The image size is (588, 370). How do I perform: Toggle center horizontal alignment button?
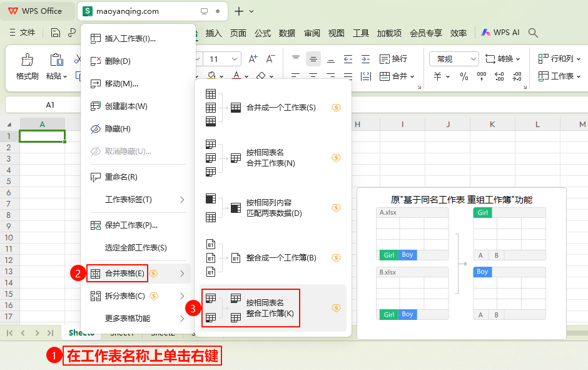(313, 59)
